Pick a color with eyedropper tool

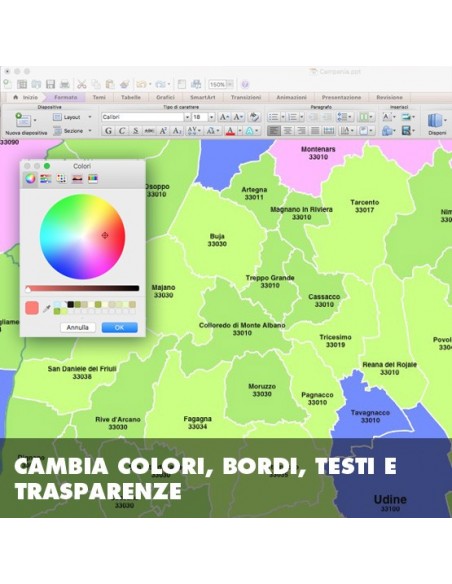(47, 308)
